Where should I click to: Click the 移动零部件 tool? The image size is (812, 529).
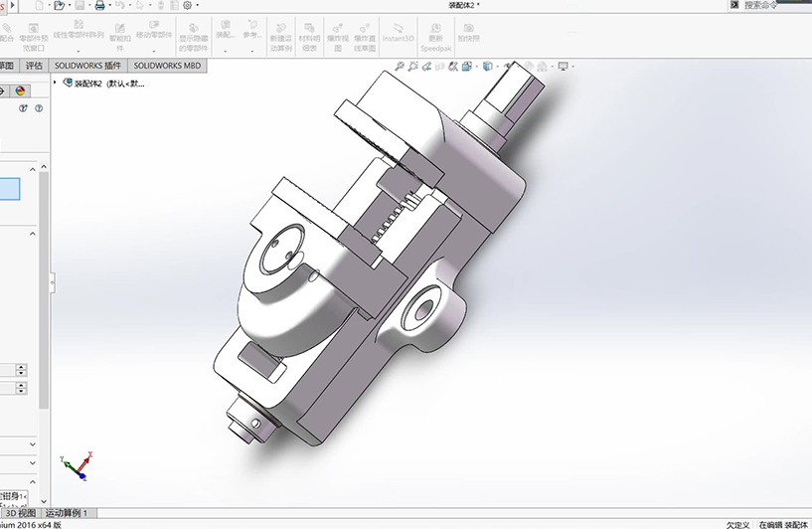(x=154, y=30)
